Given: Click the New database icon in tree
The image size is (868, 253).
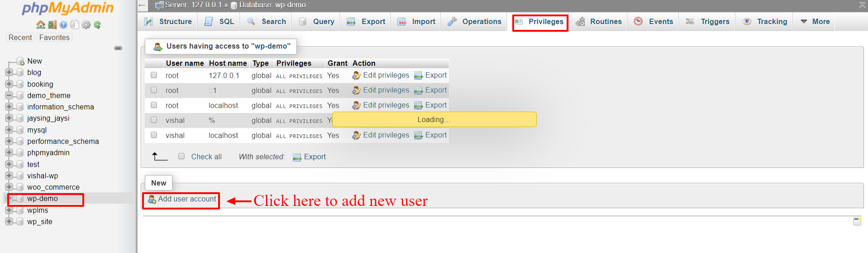Looking at the screenshot, I should point(20,61).
